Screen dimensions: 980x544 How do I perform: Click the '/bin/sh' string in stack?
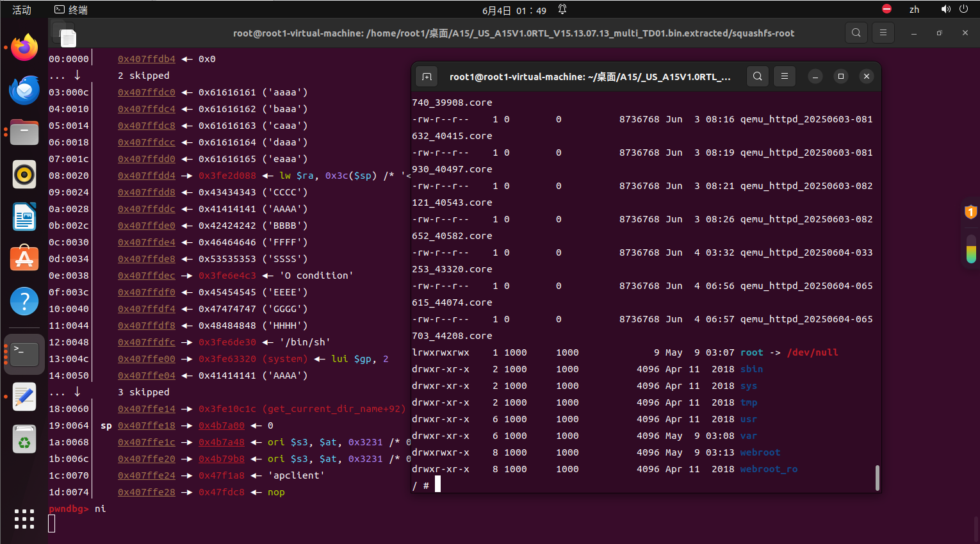[305, 342]
